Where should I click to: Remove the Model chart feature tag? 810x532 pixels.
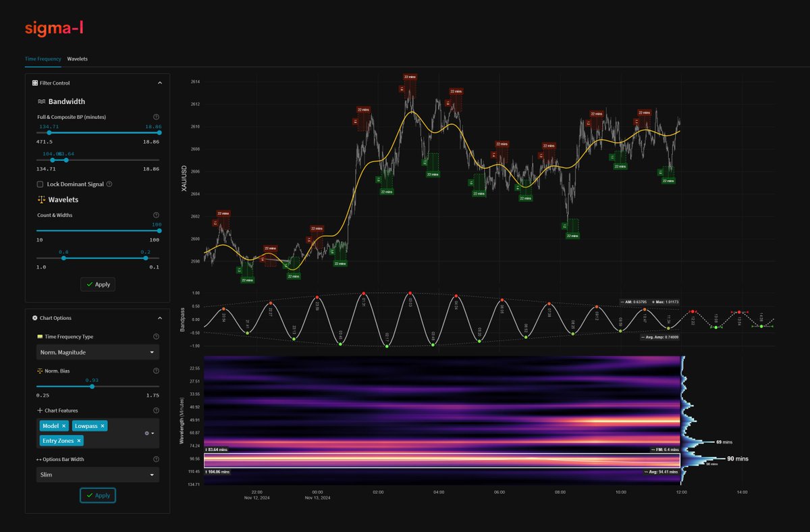click(x=64, y=426)
